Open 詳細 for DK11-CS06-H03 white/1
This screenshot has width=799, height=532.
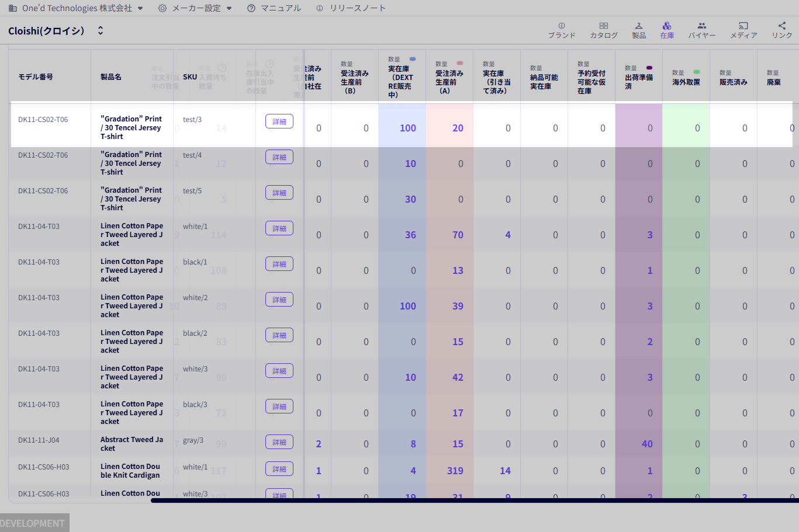pyautogui.click(x=279, y=469)
